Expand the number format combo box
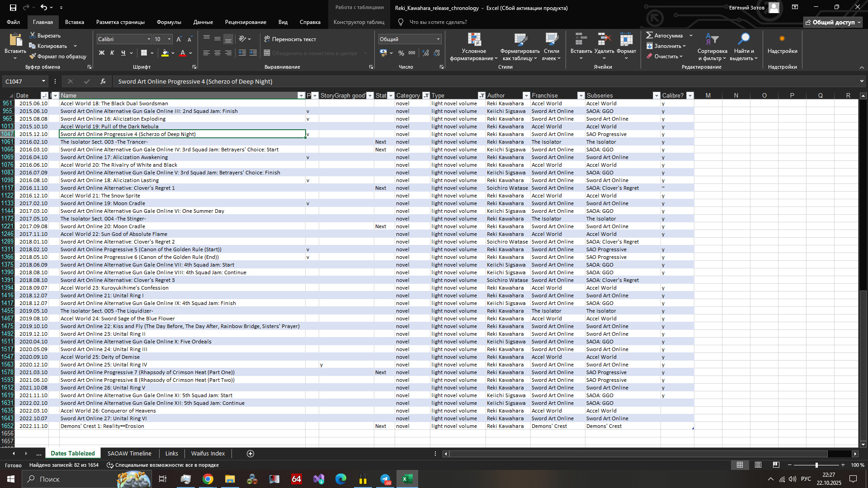868x488 pixels. click(x=438, y=39)
